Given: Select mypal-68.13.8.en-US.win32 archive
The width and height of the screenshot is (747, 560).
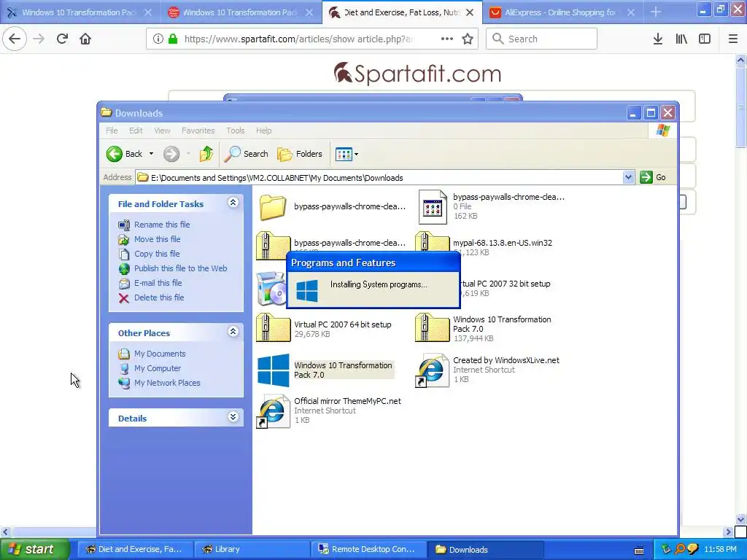Looking at the screenshot, I should coord(484,247).
